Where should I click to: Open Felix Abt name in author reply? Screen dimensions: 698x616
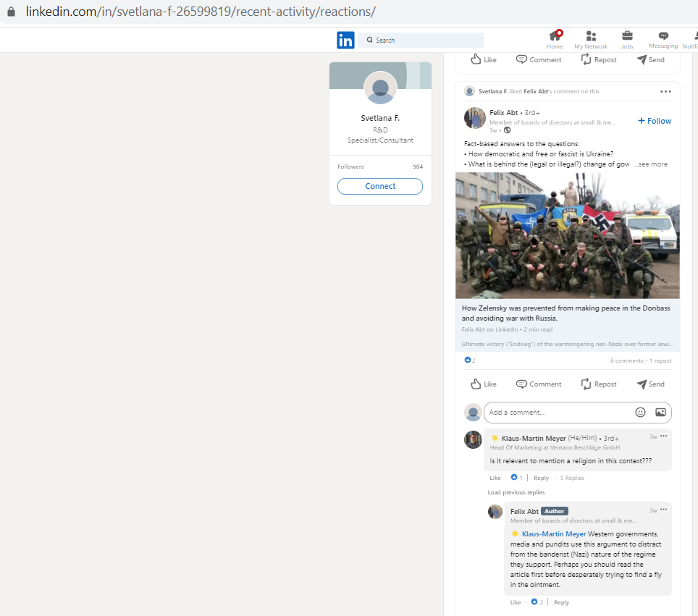524,512
